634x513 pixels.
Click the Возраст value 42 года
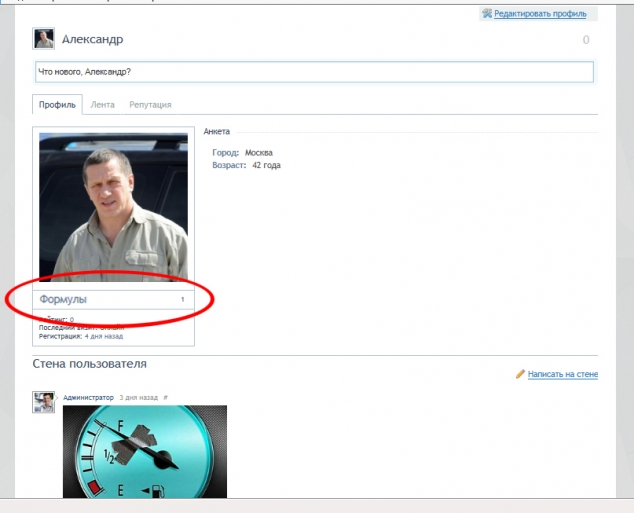(266, 165)
